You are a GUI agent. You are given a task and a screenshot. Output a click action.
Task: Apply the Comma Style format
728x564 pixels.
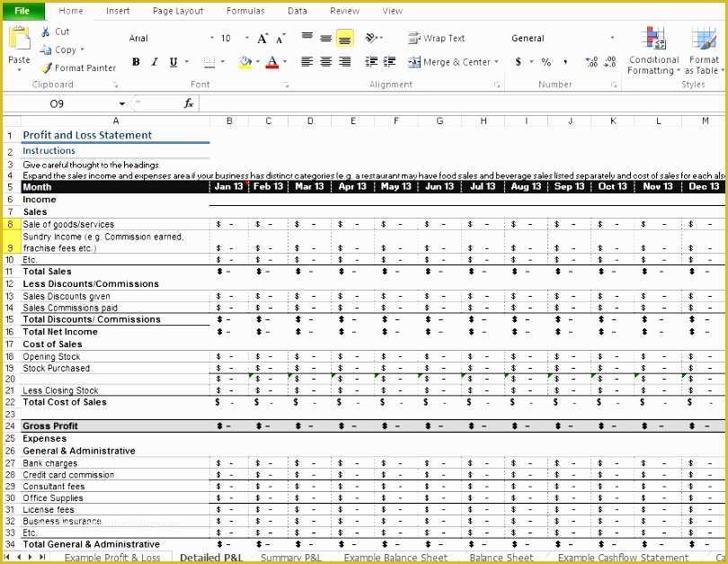pyautogui.click(x=565, y=61)
